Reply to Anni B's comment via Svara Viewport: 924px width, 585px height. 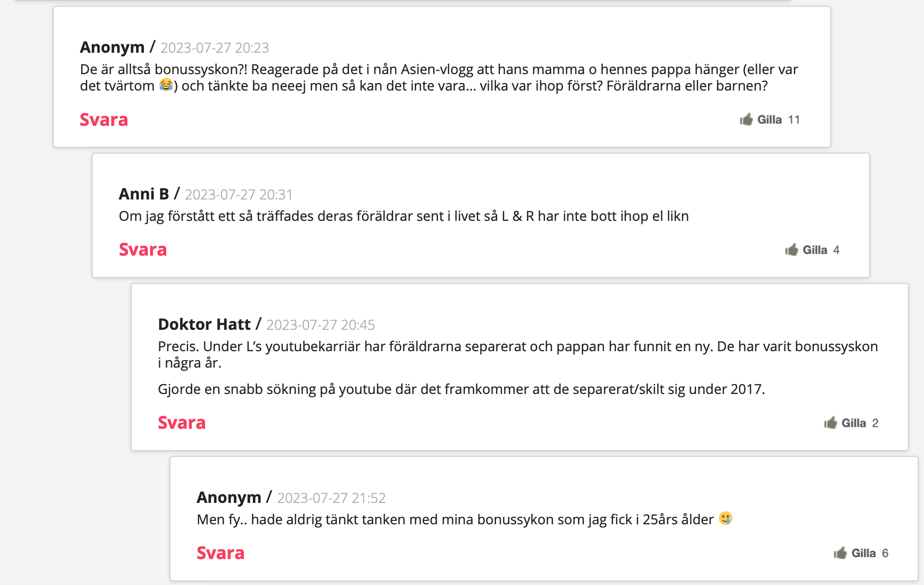[x=143, y=250]
